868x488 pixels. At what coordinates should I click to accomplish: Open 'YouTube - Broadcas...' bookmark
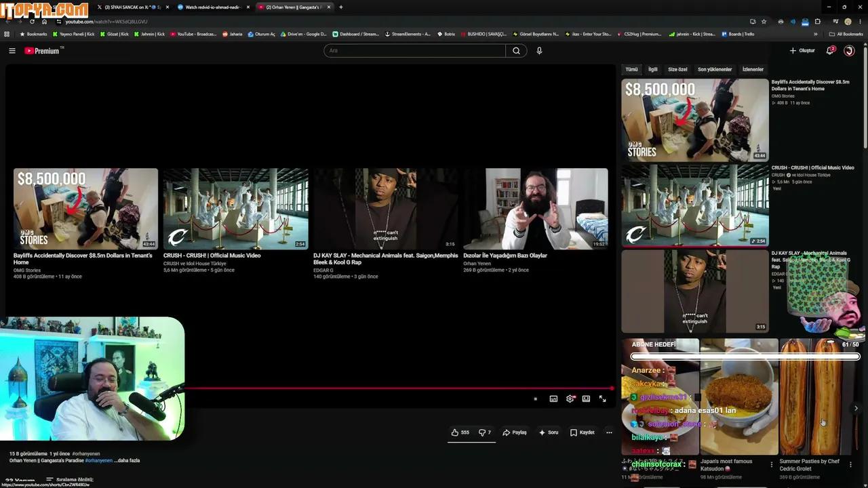[x=193, y=34]
